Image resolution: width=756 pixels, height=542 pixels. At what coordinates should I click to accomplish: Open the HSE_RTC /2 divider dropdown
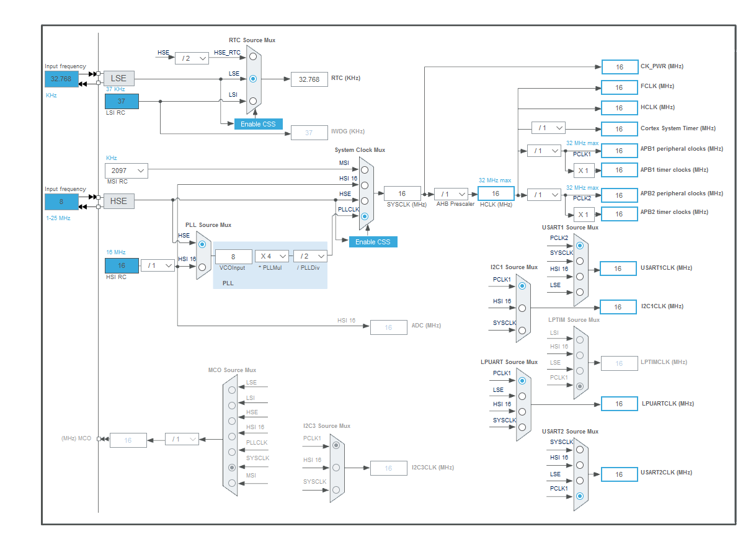192,58
